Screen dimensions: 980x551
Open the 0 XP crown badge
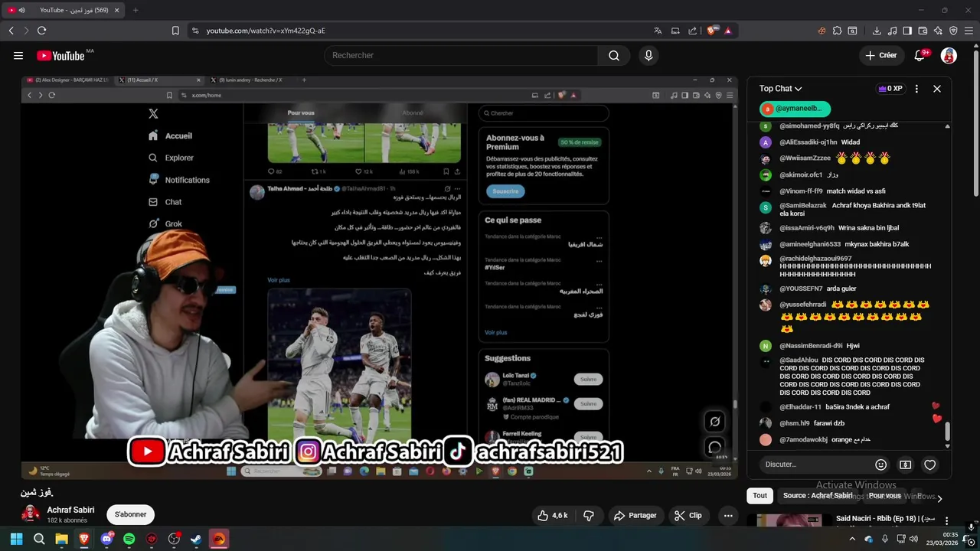890,89
